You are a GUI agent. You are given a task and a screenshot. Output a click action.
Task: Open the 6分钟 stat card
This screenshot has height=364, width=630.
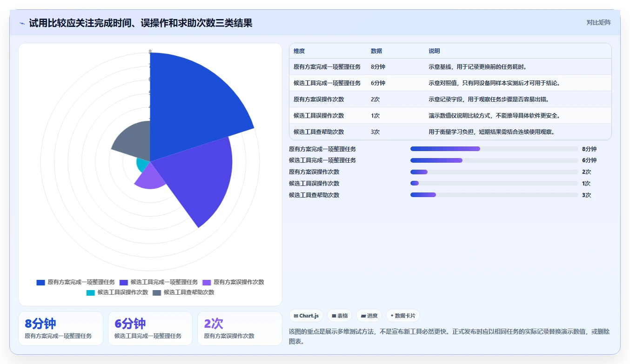point(150,328)
